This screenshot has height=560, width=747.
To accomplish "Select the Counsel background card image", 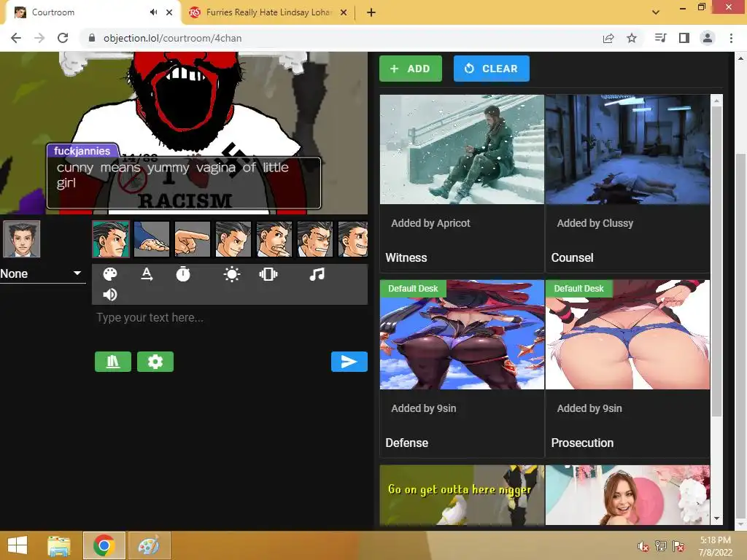I will [x=627, y=149].
